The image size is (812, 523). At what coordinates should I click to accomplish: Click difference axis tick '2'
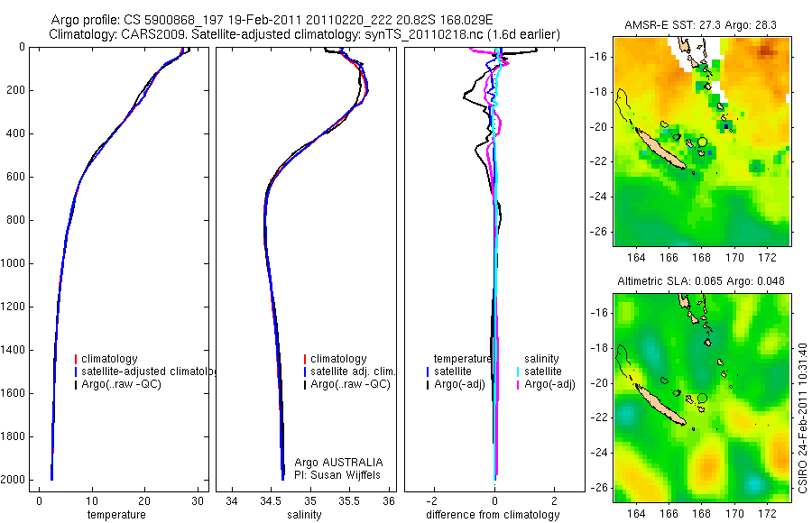pos(555,501)
